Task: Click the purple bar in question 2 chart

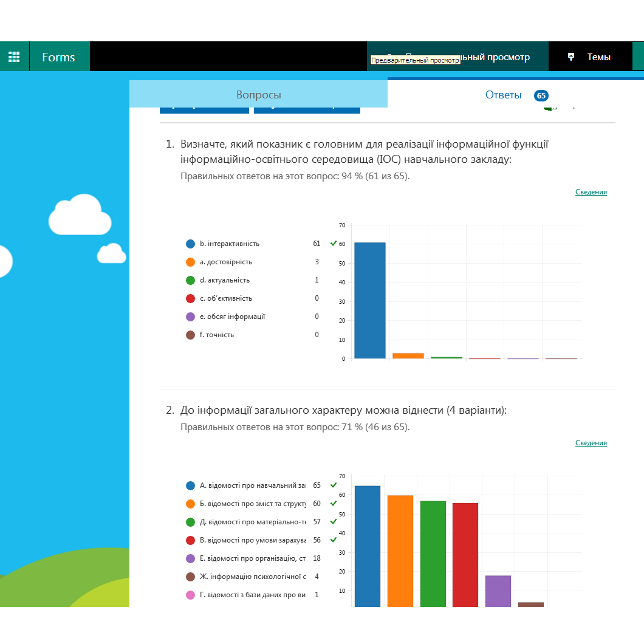Action: coord(498,591)
